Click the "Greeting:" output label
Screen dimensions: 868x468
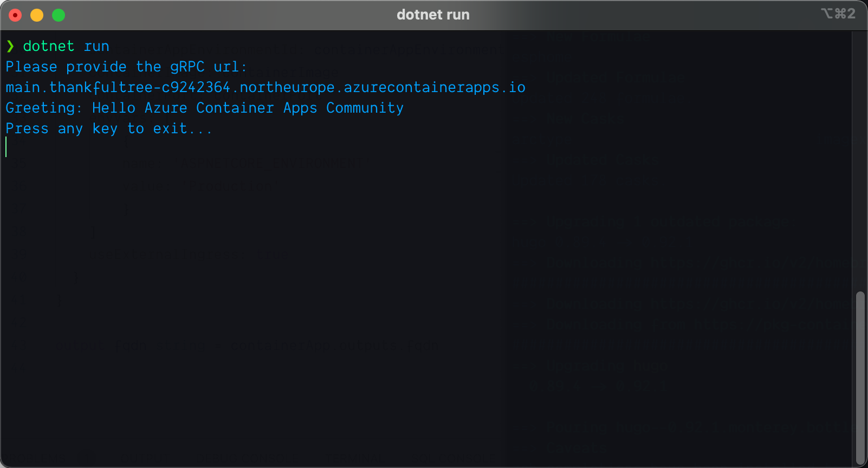(44, 108)
